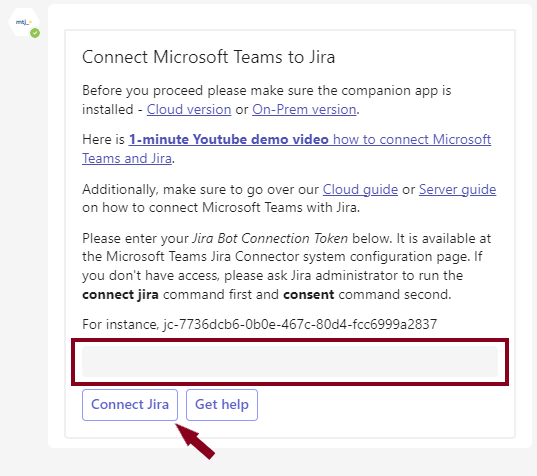This screenshot has width=537, height=476.
Task: Click the Connect Jira button
Action: click(x=130, y=405)
